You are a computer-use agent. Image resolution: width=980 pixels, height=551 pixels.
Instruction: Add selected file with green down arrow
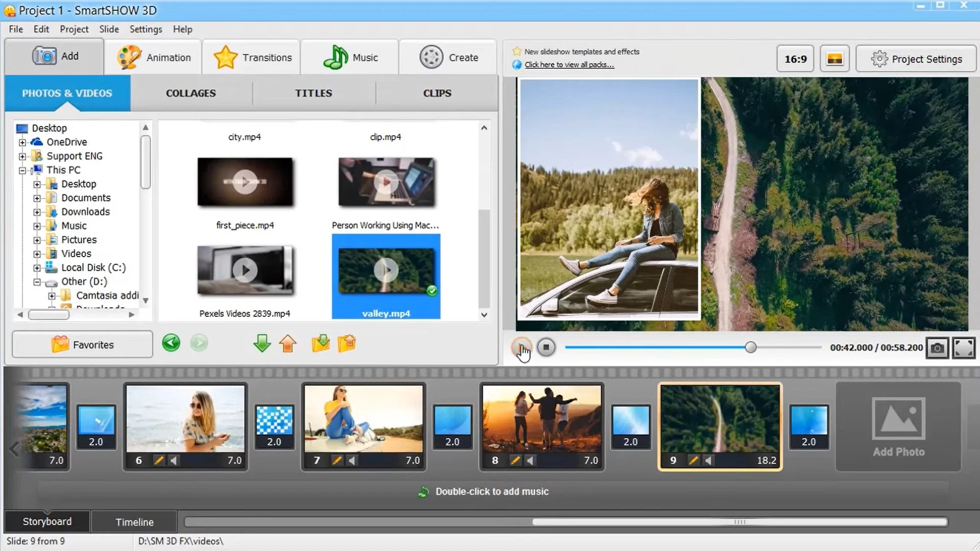point(262,343)
